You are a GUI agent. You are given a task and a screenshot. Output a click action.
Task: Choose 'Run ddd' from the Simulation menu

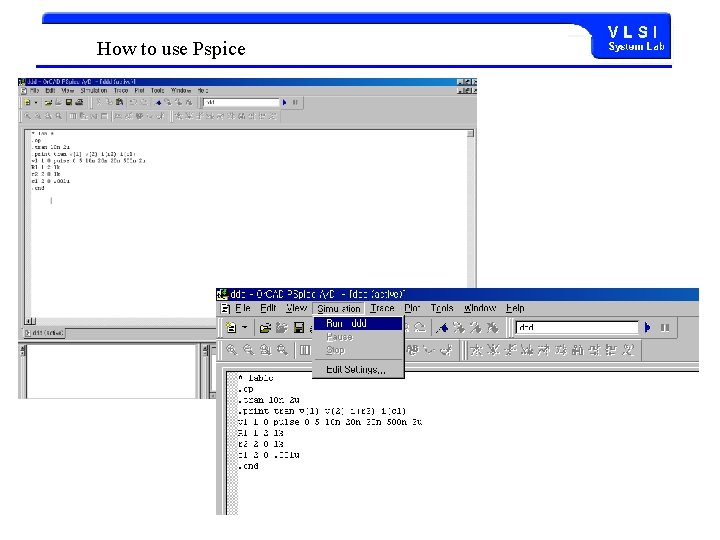pos(358,323)
